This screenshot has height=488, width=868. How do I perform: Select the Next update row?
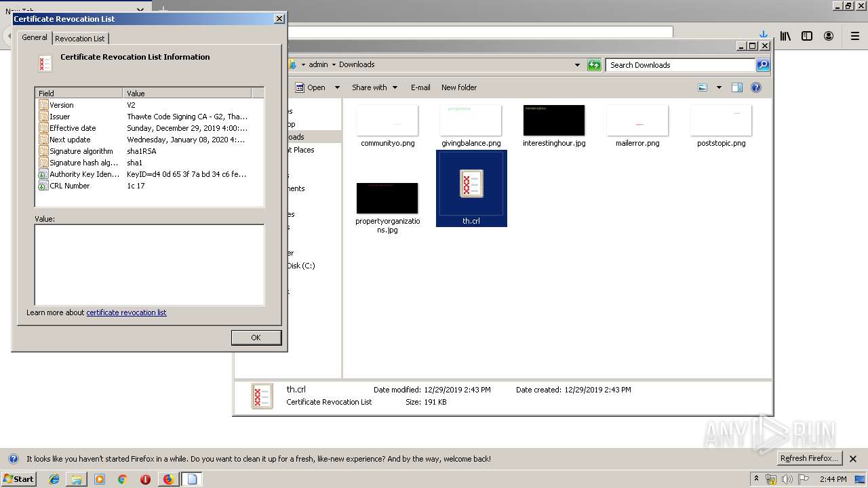149,140
